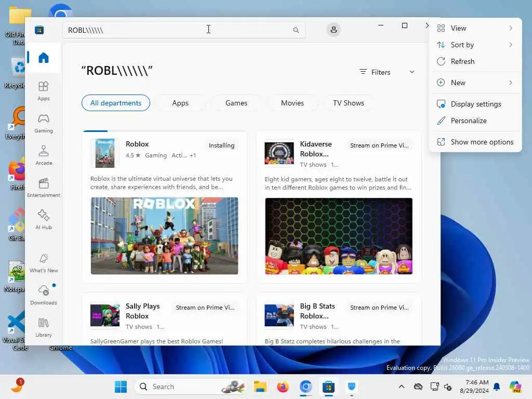Screen dimensions: 532x399
Task: Select Show more options
Action: click(x=475, y=142)
